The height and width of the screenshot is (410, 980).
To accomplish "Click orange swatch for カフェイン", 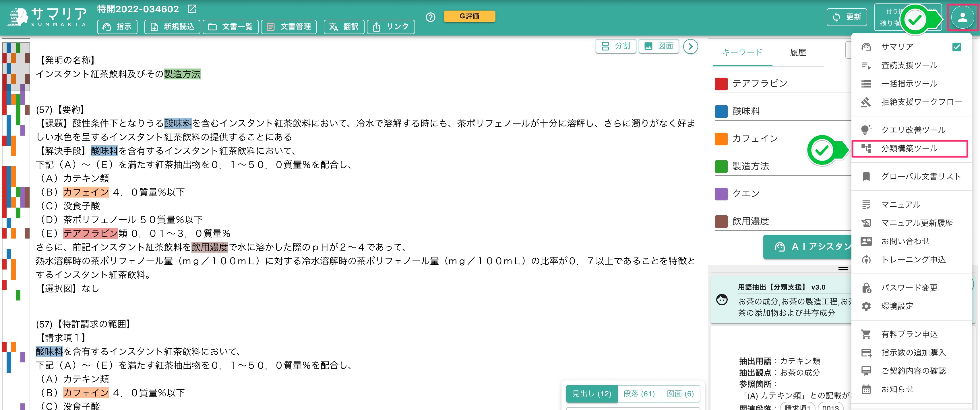I will (721, 139).
